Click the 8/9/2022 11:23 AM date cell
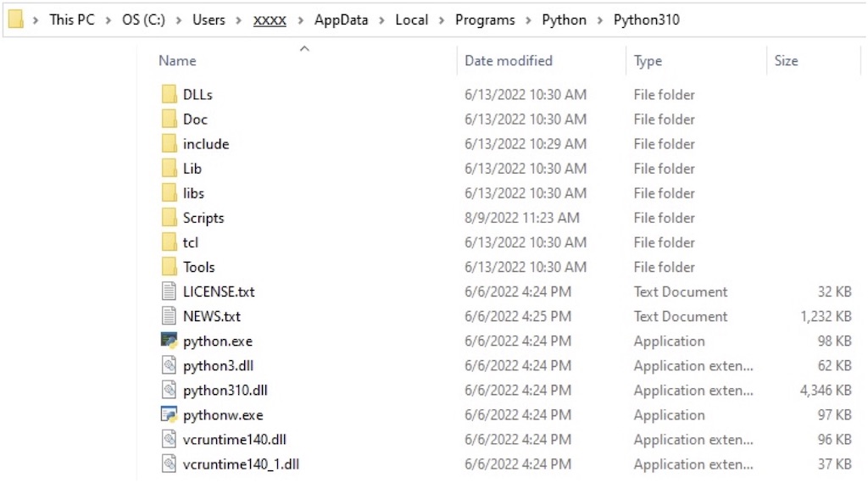Image resolution: width=868 pixels, height=483 pixels. pos(522,218)
